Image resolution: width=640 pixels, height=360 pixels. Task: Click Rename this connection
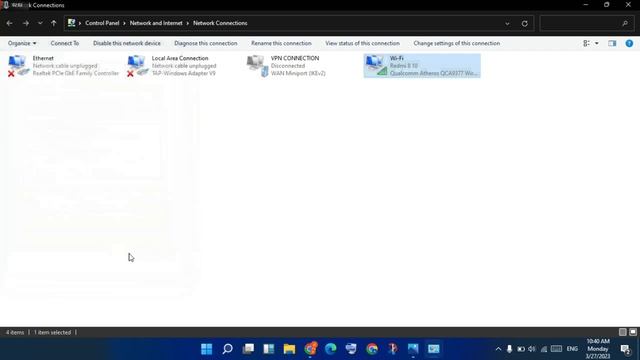coord(281,43)
